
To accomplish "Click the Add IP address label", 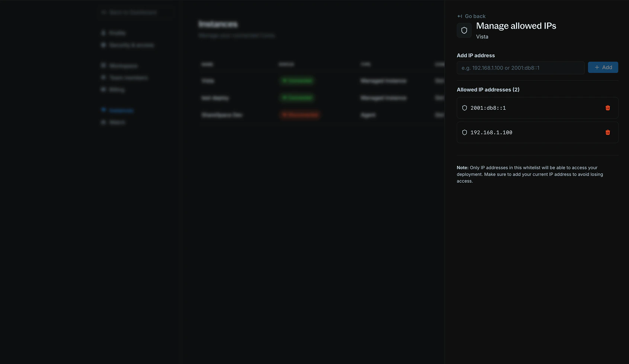I will point(476,55).
